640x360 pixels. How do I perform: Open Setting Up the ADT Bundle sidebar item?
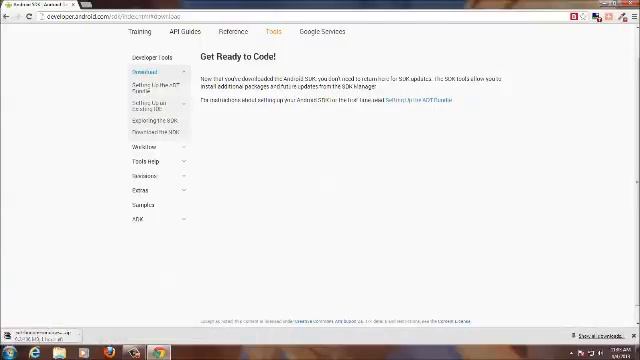156,88
